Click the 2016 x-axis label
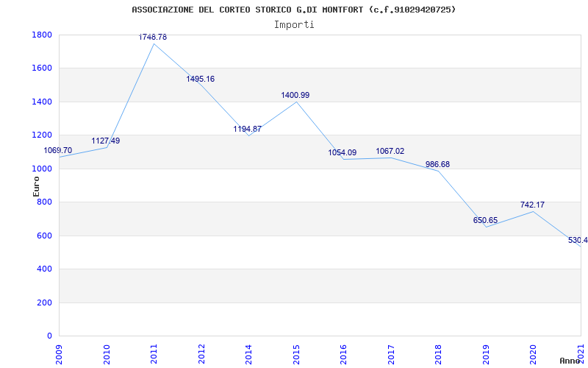588x368 pixels. click(344, 354)
